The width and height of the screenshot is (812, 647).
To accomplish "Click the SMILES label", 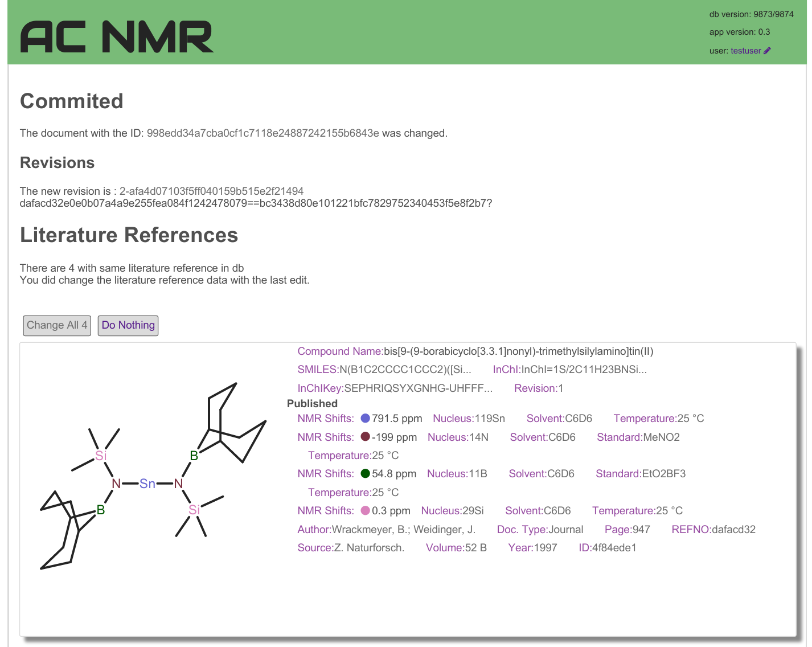I will (x=318, y=370).
